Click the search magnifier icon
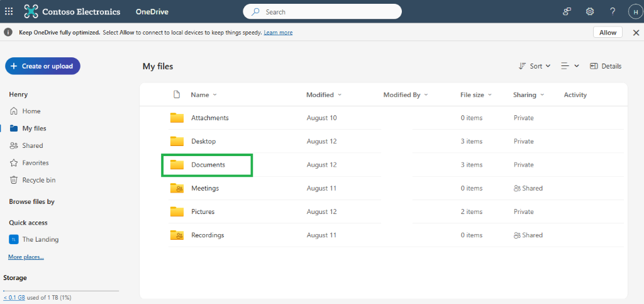Viewport: 644px width, 304px height. [x=255, y=12]
